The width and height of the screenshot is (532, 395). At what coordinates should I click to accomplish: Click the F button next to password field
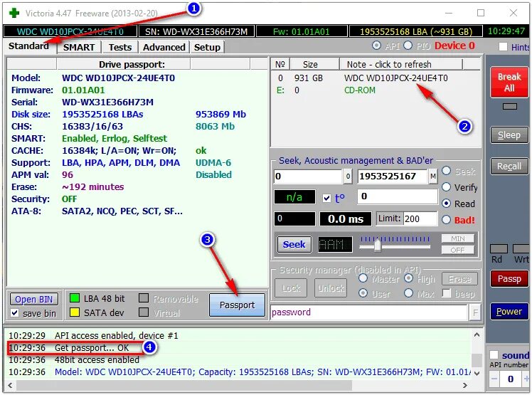475,312
